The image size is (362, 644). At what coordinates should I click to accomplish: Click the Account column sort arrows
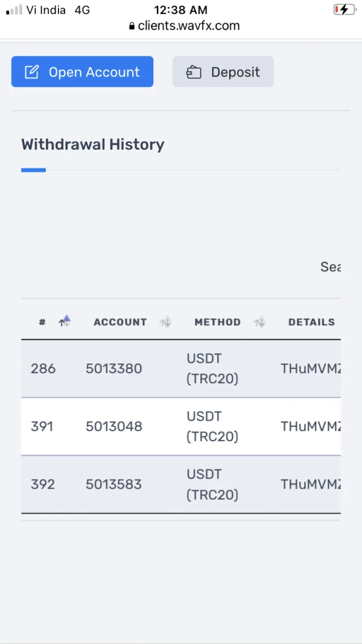click(x=165, y=322)
